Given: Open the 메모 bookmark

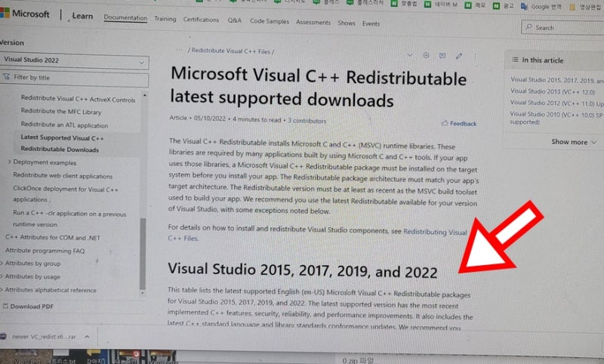Looking at the screenshot, I should coord(475,5).
